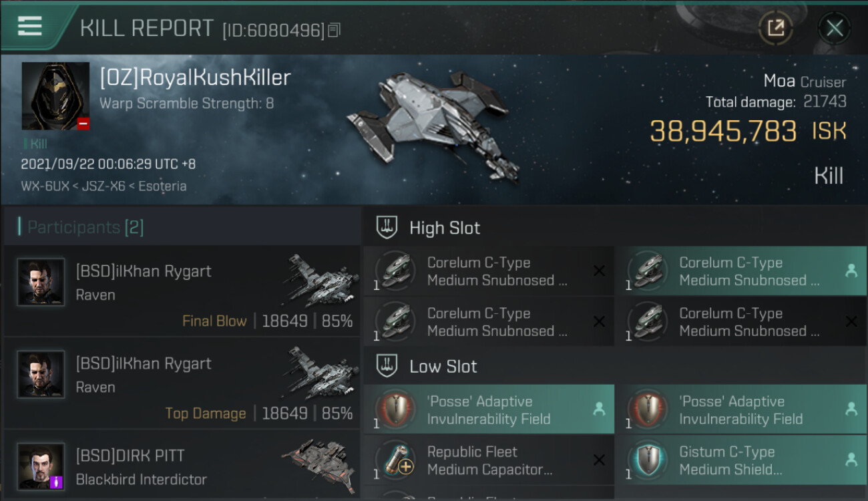Copy the kill report ID
Screen dimensions: 868x501
coord(335,30)
